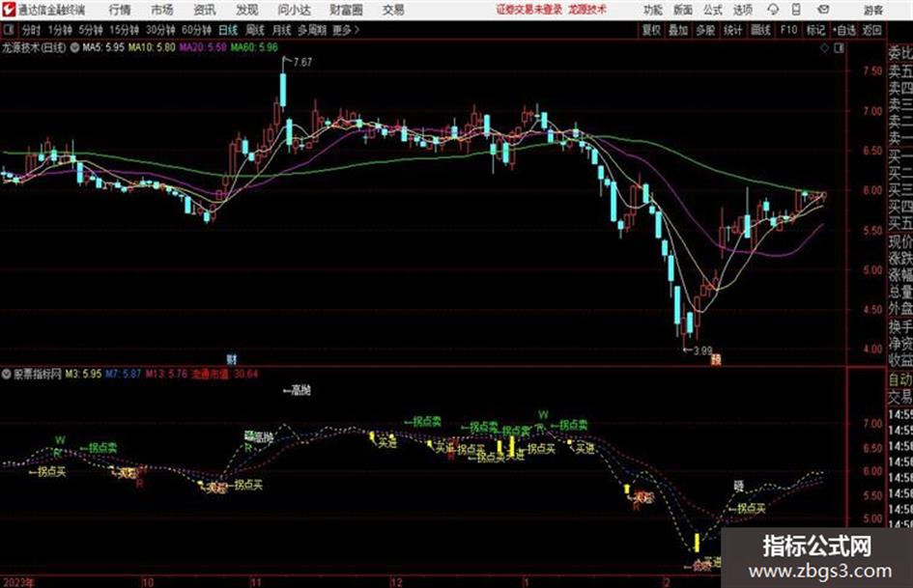Image resolution: width=913 pixels, height=588 pixels.
Task: Click the 7.67 high price marker
Action: (302, 62)
